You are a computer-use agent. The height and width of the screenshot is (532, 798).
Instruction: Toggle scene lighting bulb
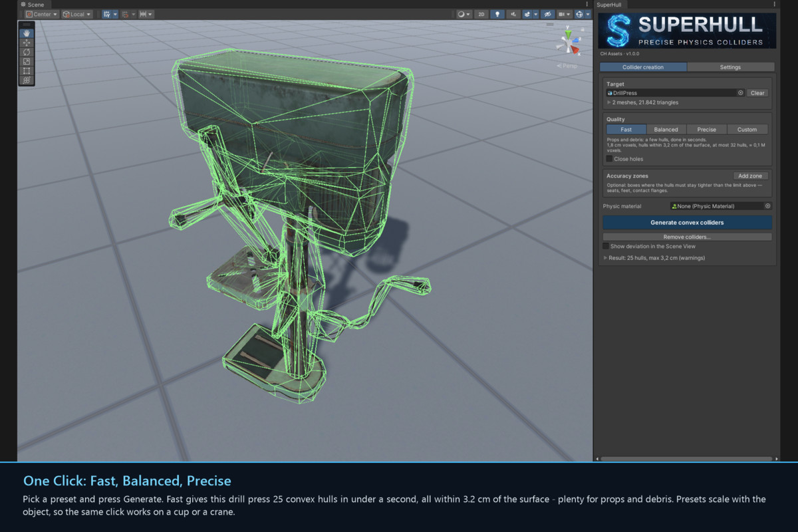click(497, 14)
